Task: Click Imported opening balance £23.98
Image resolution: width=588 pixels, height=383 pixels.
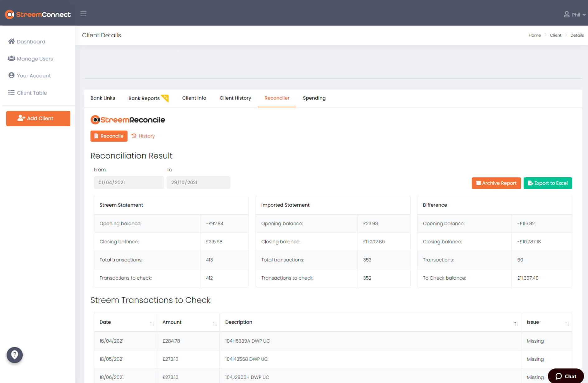Action: (x=370, y=223)
